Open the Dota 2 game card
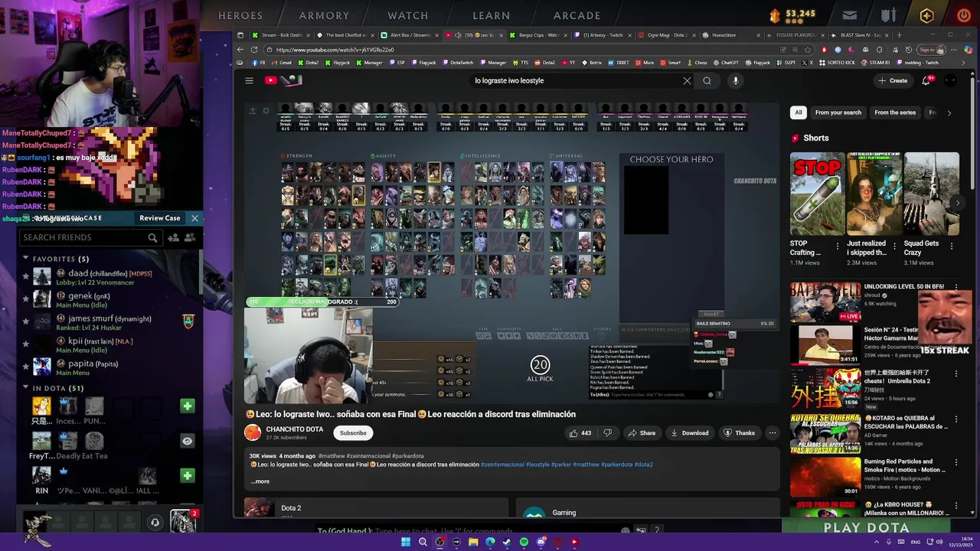980x551 pixels. pos(376,508)
